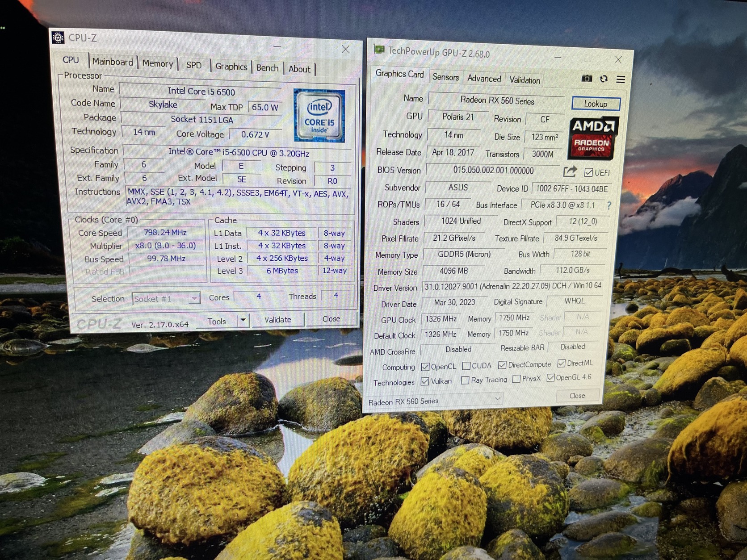This screenshot has width=747, height=560.
Task: Click the AMD Radeon Graphics logo
Action: [x=592, y=138]
